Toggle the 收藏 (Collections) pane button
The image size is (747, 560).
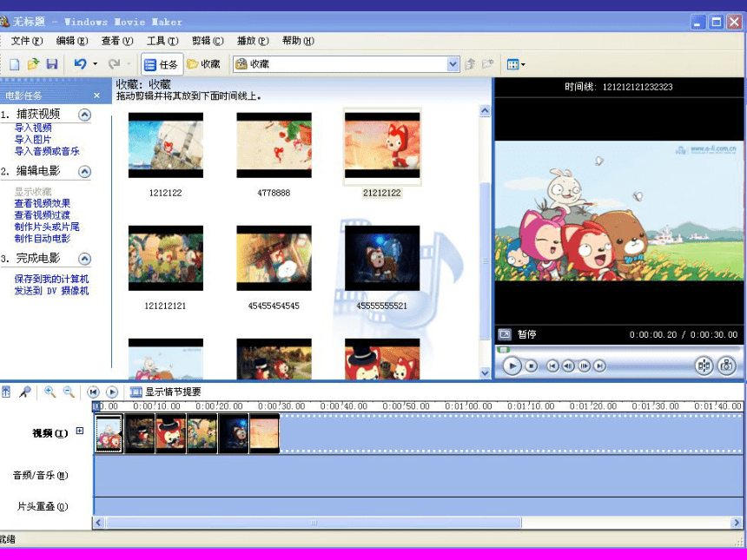tap(204, 63)
